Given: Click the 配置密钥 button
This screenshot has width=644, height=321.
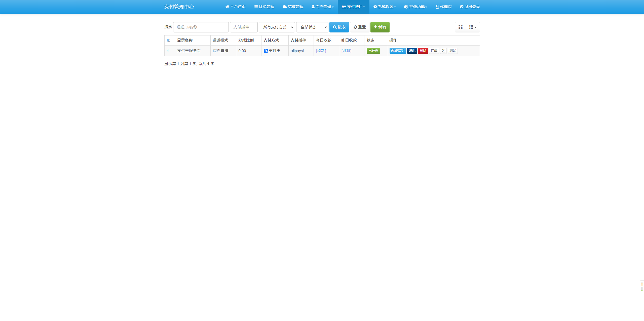Looking at the screenshot, I should [397, 51].
